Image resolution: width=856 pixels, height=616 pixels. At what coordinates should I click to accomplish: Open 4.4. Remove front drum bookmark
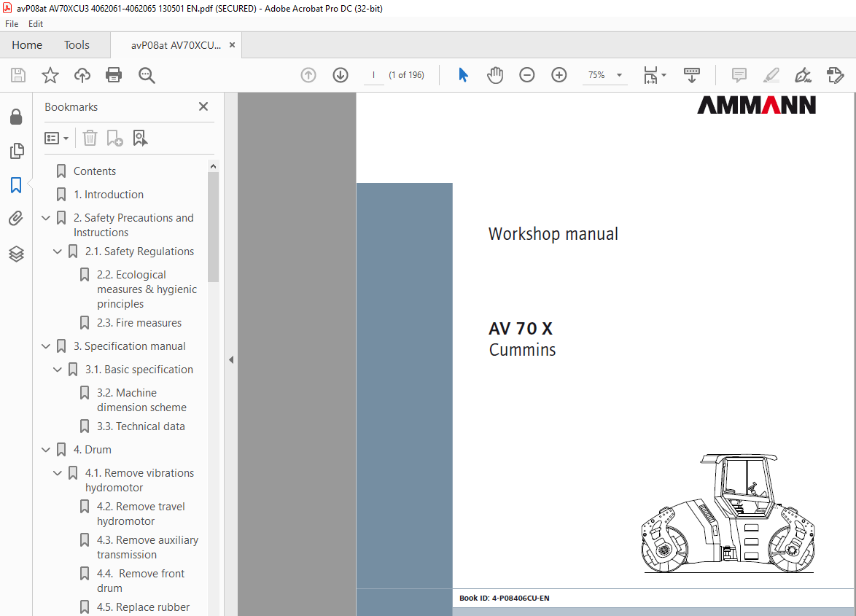coord(141,581)
